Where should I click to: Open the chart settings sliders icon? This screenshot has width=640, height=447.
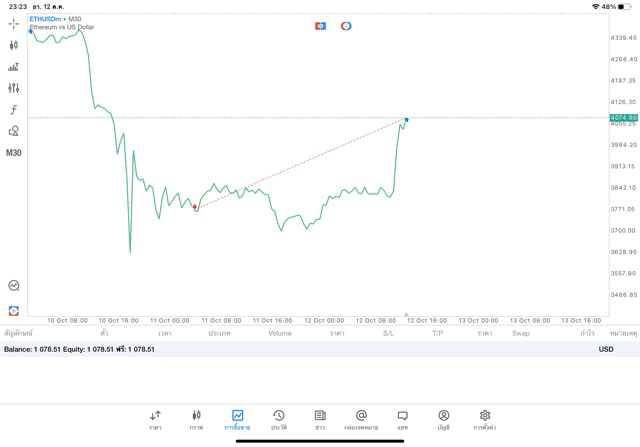point(14,88)
